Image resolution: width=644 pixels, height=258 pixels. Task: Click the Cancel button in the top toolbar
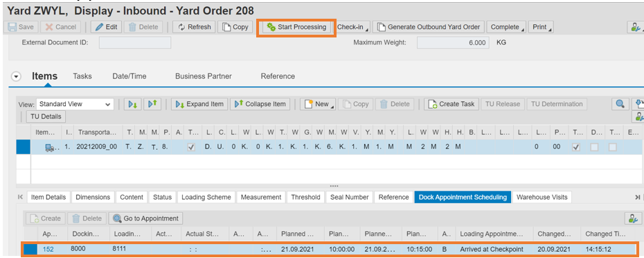(61, 27)
